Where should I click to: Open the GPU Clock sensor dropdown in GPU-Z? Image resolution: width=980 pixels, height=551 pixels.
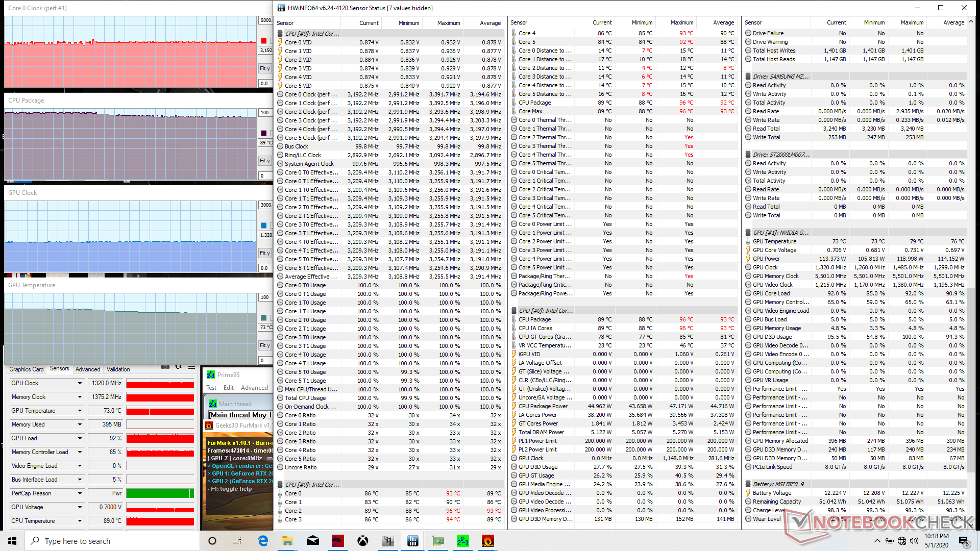[80, 383]
